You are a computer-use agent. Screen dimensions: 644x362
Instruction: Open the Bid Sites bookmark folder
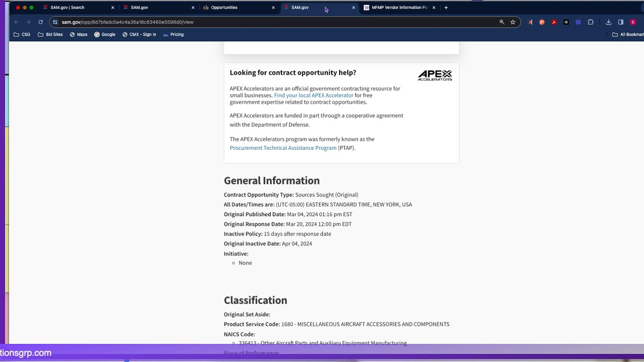pos(50,35)
